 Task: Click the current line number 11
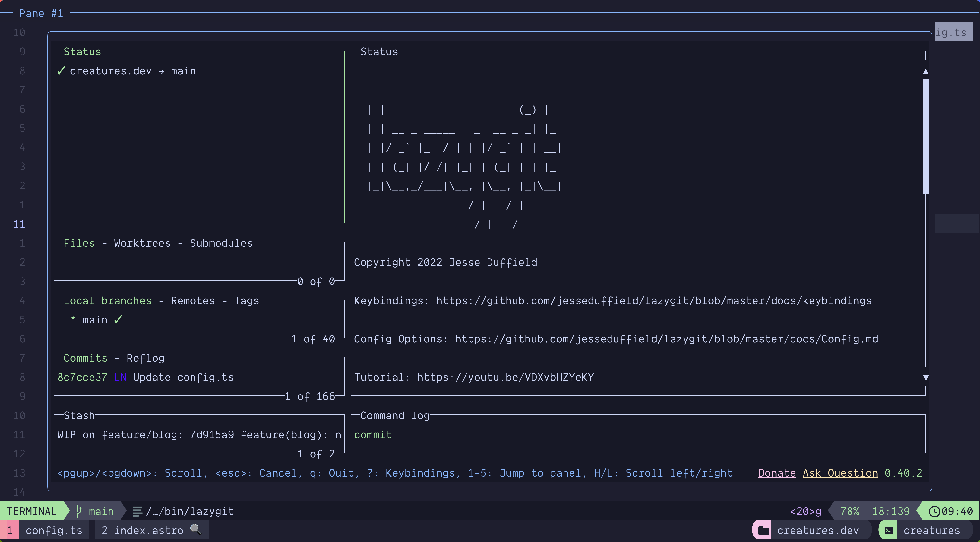(x=19, y=224)
